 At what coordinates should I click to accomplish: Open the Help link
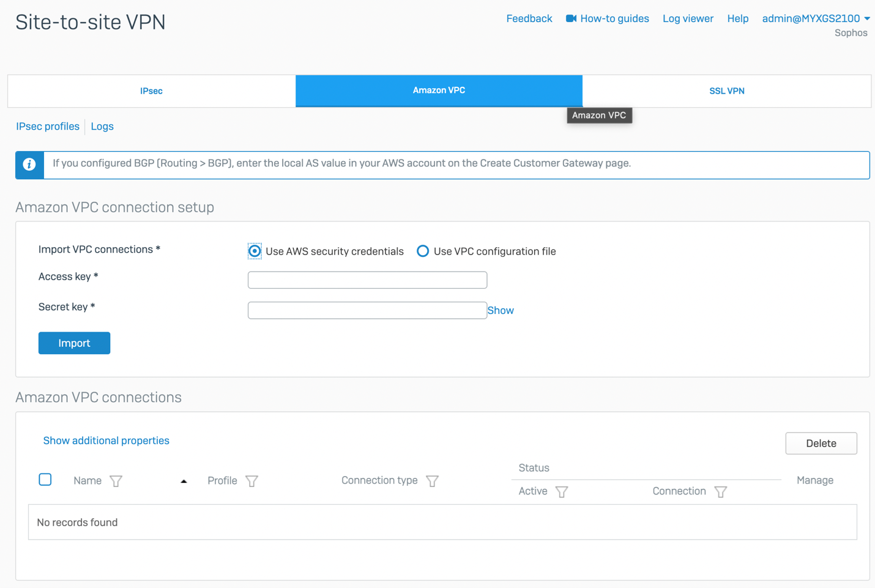point(738,19)
